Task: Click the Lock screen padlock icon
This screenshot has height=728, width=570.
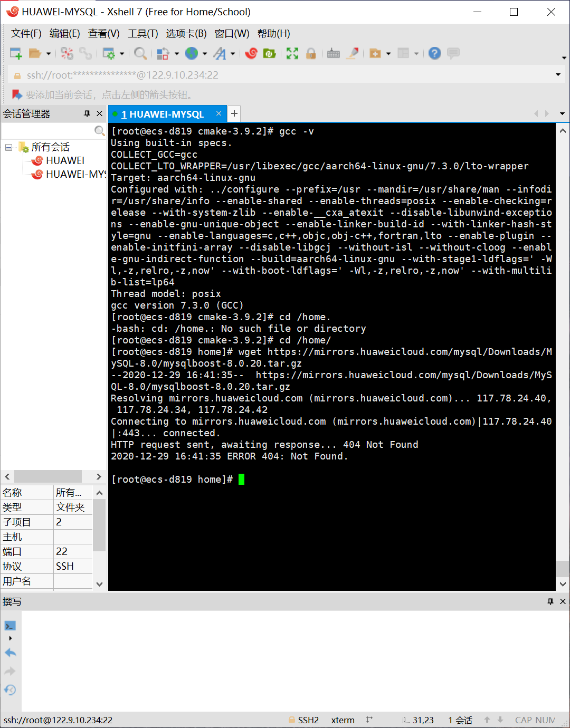Action: 311,53
